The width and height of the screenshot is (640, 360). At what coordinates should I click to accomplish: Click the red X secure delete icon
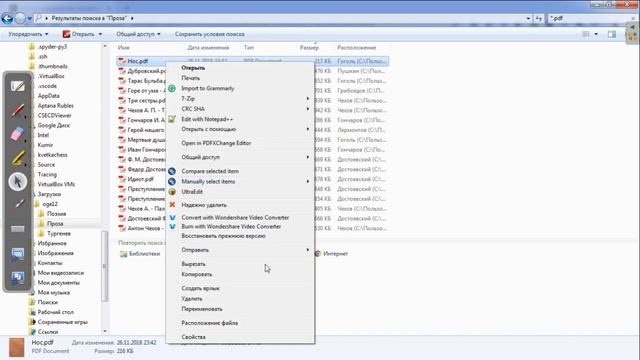click(x=172, y=204)
